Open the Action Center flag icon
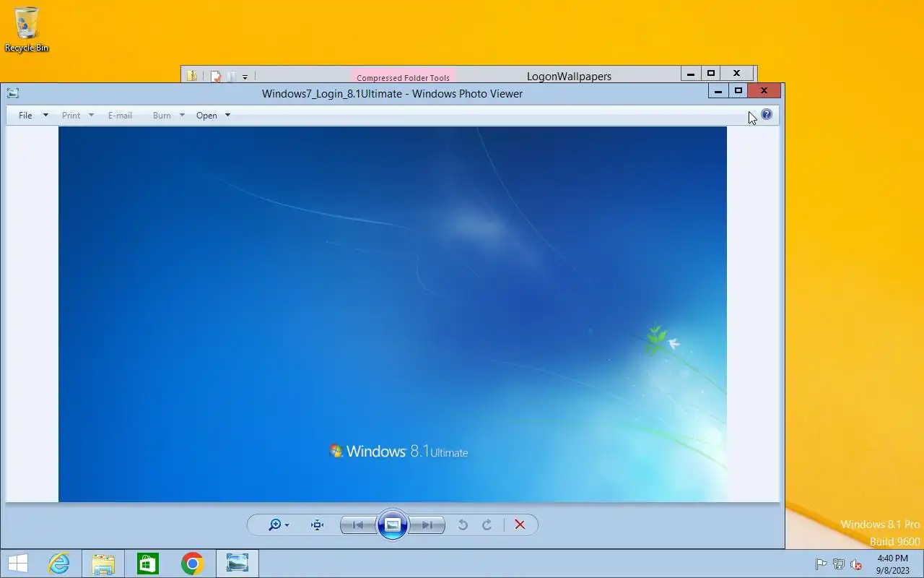The height and width of the screenshot is (578, 924). coord(821,564)
